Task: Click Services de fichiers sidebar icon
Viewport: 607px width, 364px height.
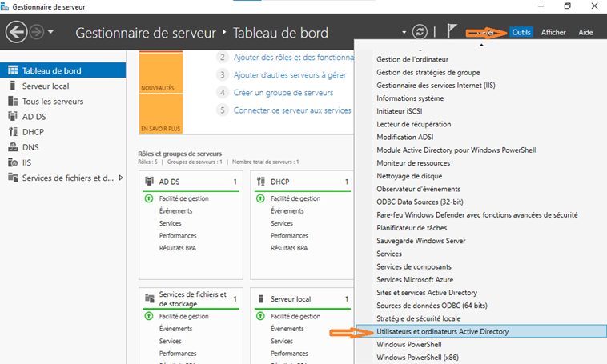Action: point(13,178)
